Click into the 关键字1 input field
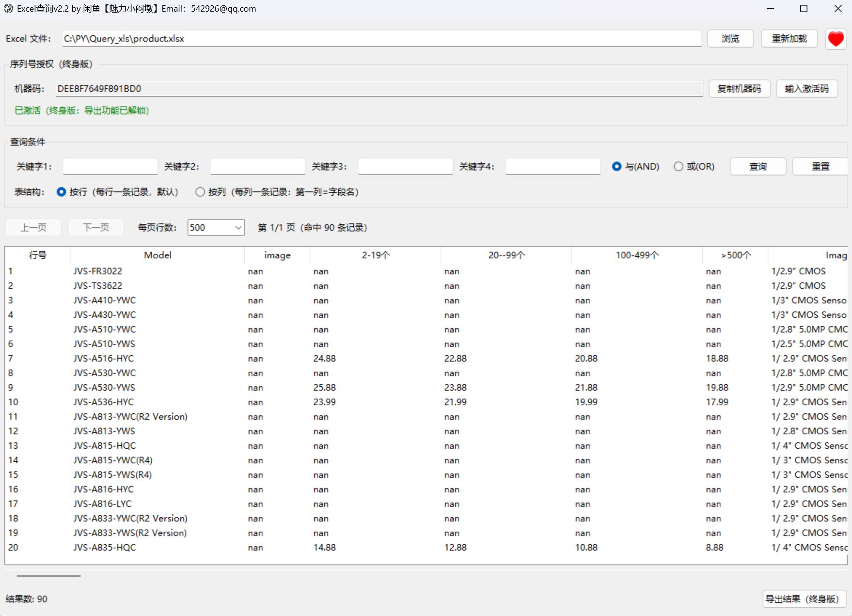Screen dimensions: 852x616 click(x=110, y=167)
